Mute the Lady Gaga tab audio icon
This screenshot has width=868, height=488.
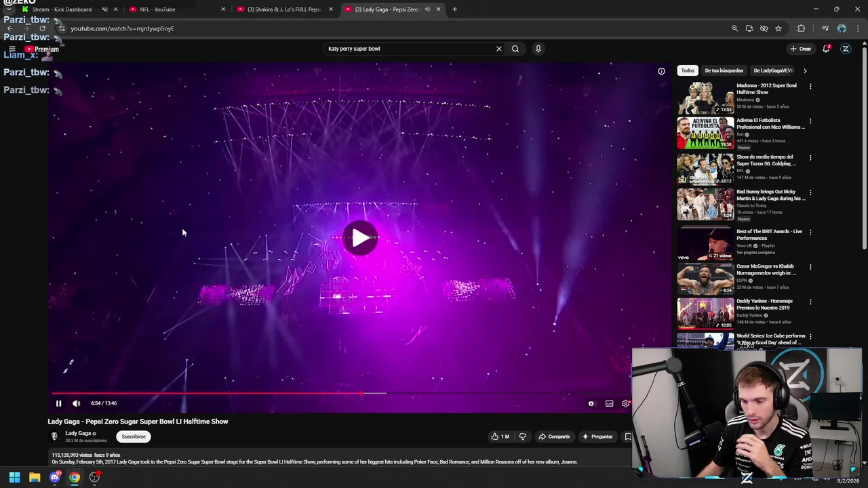(427, 9)
